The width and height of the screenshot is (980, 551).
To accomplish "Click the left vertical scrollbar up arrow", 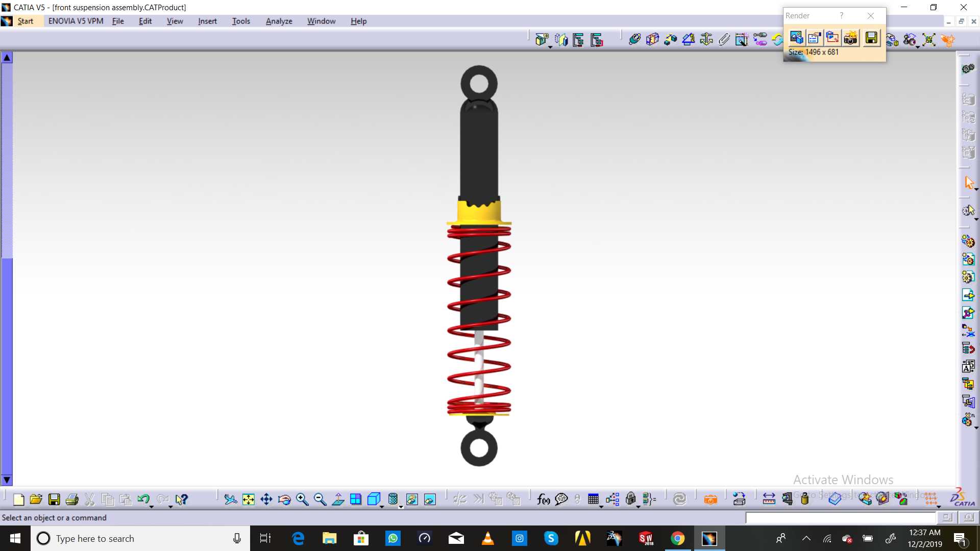I will pos(7,57).
